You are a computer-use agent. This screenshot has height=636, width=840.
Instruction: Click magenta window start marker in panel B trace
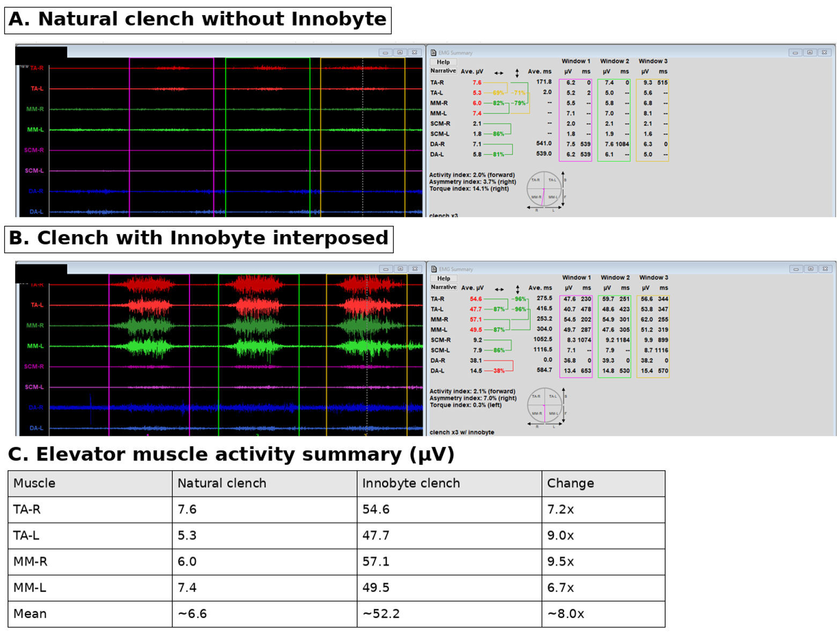109,354
